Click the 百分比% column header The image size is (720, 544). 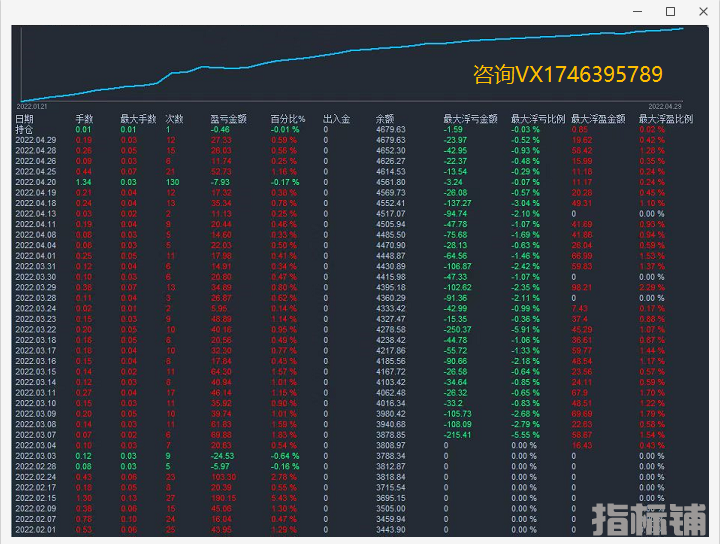287,119
